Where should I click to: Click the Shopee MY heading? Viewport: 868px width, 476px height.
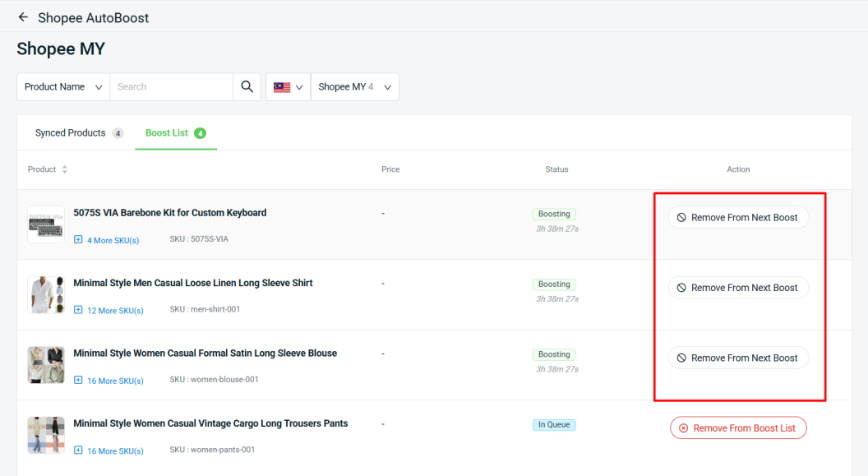tap(61, 49)
